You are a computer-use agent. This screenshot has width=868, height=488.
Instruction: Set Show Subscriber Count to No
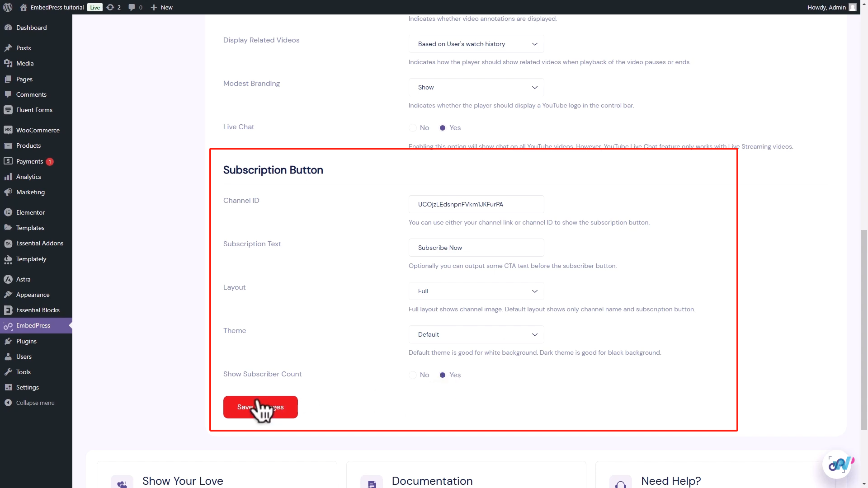413,375
